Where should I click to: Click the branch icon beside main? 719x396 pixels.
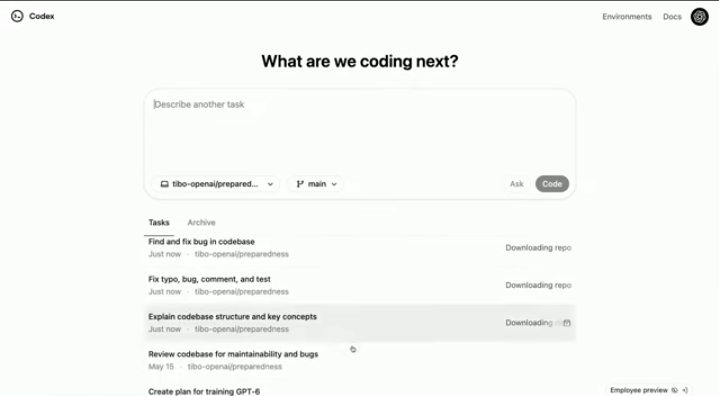[300, 184]
